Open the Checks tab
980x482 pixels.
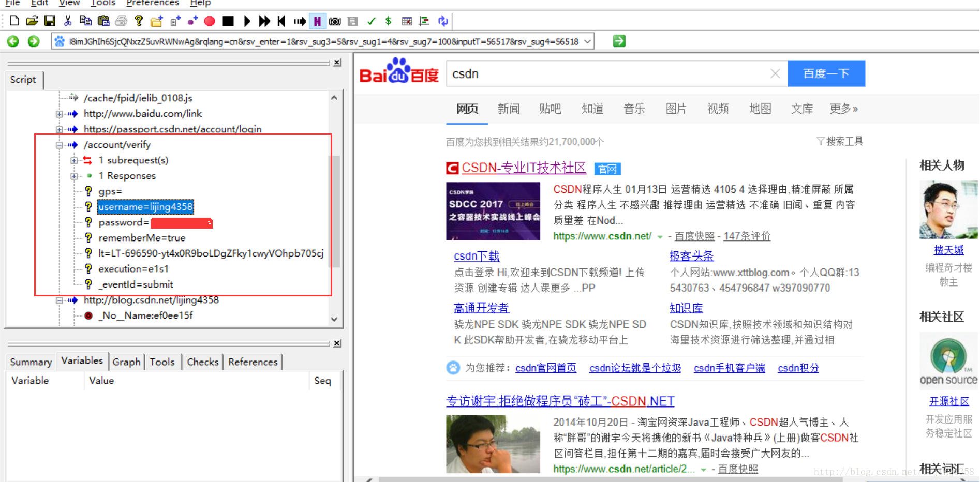(x=203, y=362)
